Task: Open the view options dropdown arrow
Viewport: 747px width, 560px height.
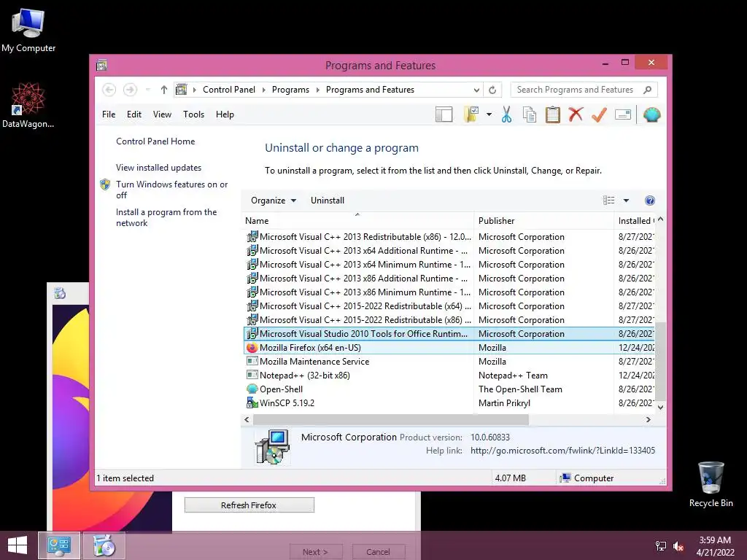Action: [x=626, y=201]
